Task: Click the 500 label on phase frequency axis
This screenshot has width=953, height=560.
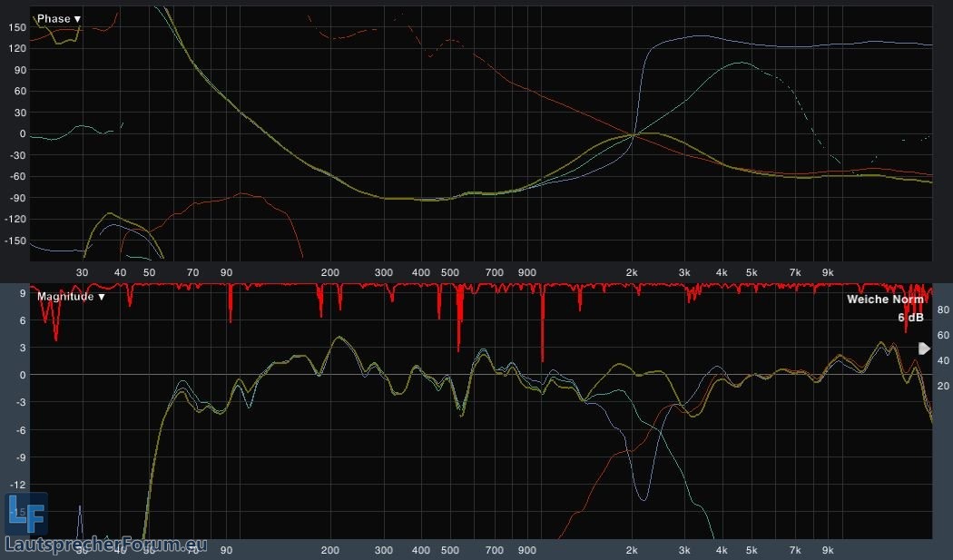Action: [x=447, y=272]
